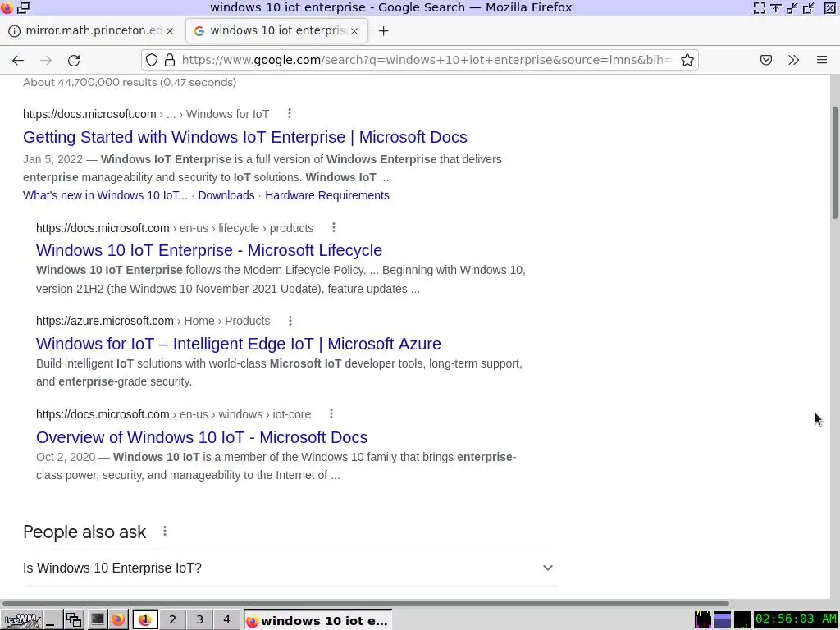Launch Firefox from taskbar launcher
Image resolution: width=840 pixels, height=630 pixels.
tap(118, 620)
